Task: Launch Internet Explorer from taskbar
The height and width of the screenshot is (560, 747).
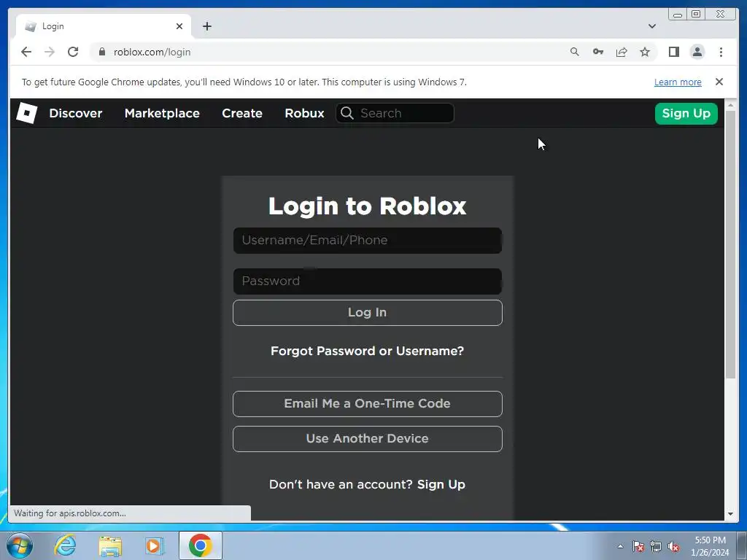Action: tap(65, 545)
